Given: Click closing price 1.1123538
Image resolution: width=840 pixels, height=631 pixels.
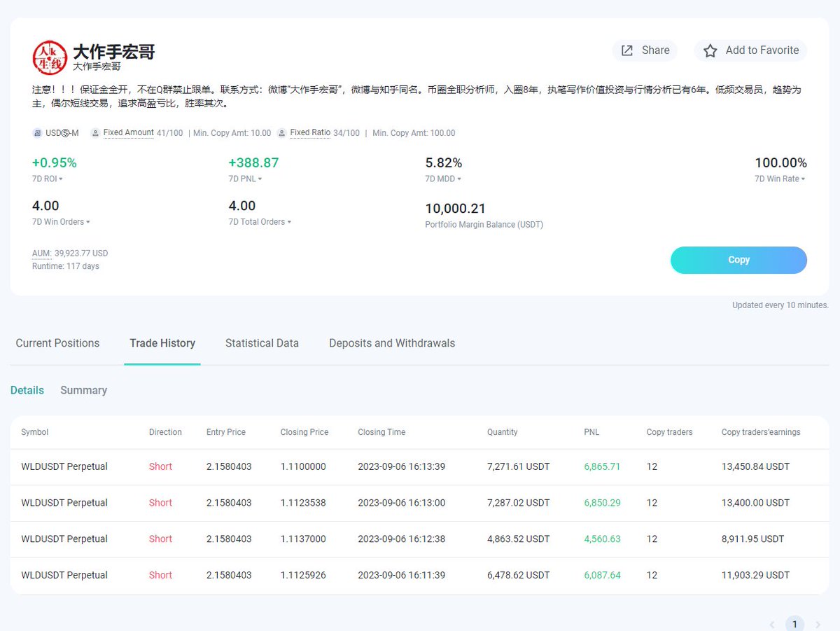Looking at the screenshot, I should (x=303, y=503).
